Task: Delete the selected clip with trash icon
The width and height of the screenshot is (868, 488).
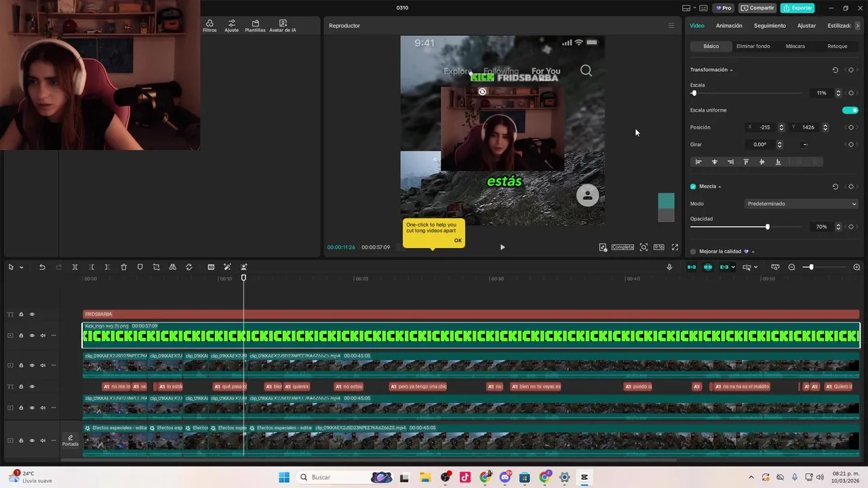Action: click(123, 267)
